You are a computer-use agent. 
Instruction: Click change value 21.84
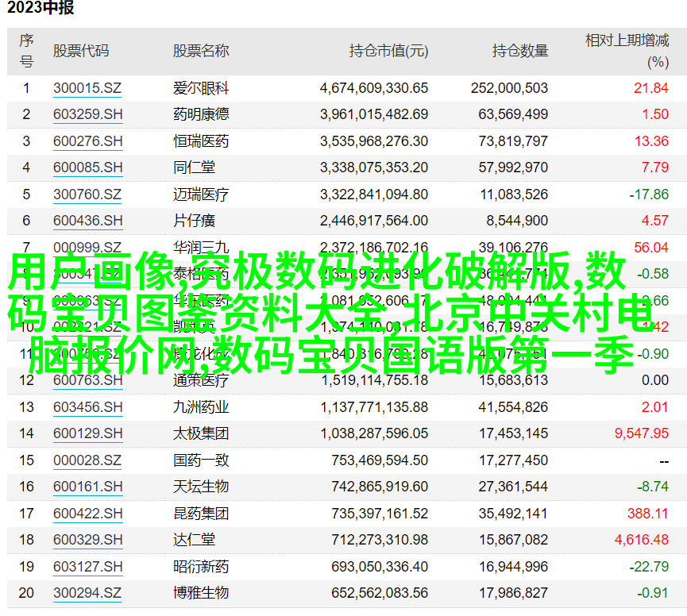(651, 88)
